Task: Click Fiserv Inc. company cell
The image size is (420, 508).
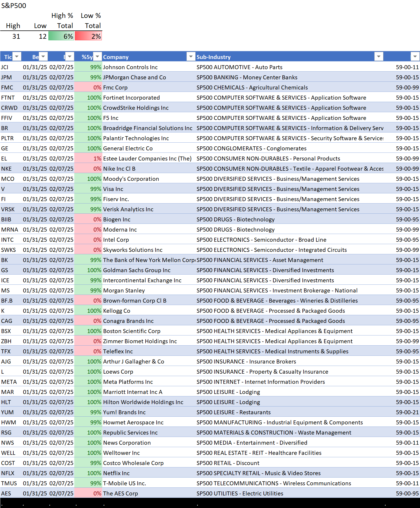Action: point(149,199)
